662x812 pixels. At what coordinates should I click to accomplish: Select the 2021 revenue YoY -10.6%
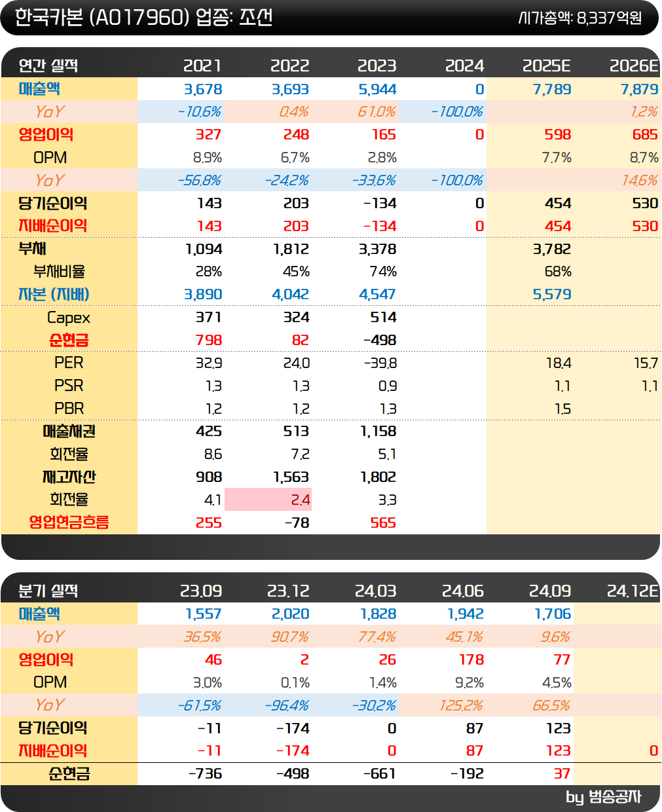pyautogui.click(x=199, y=112)
